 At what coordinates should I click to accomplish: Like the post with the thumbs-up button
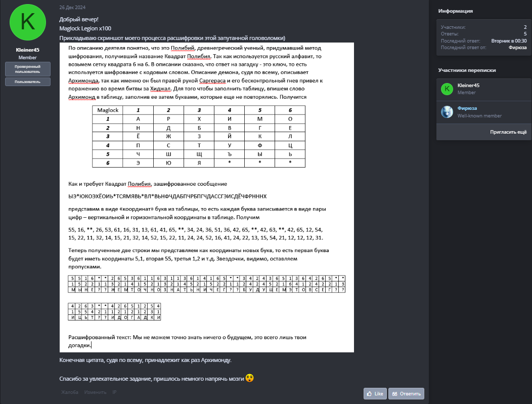click(x=375, y=393)
